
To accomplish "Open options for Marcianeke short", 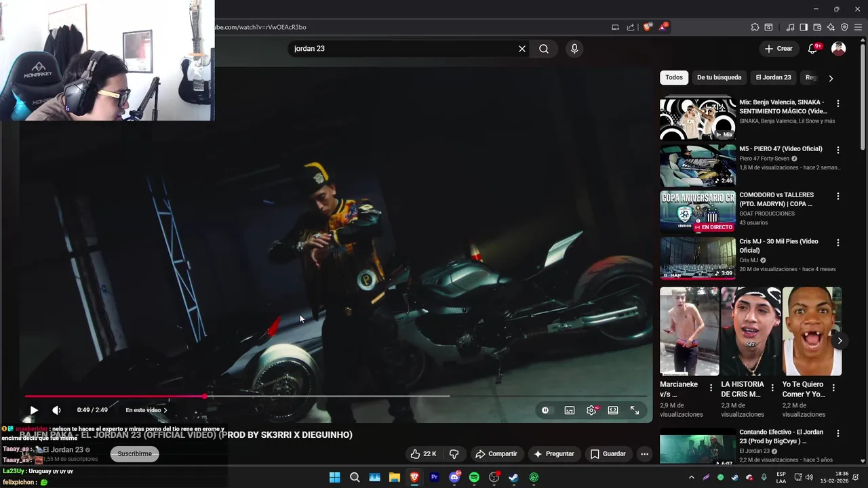I will click(x=711, y=388).
